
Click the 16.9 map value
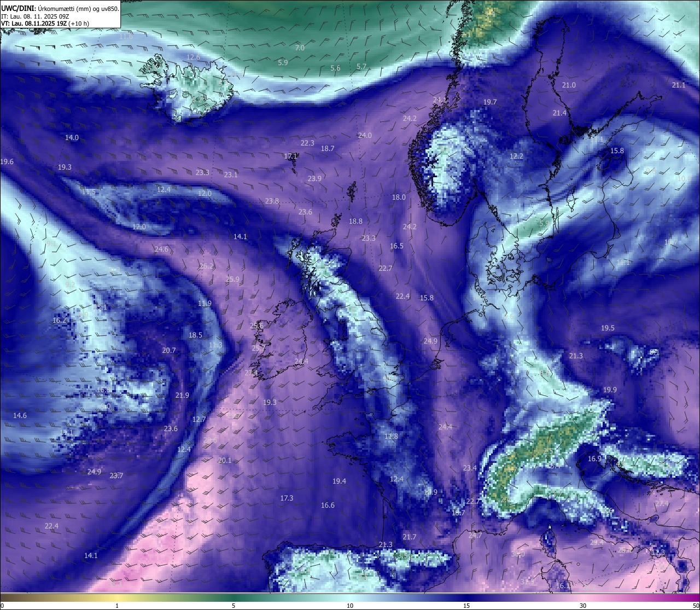coord(594,459)
